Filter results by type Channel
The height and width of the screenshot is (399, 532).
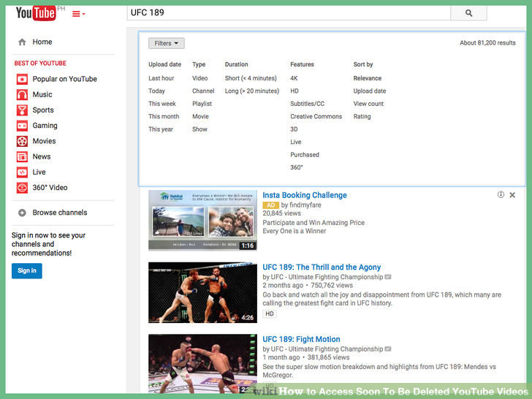click(x=203, y=91)
